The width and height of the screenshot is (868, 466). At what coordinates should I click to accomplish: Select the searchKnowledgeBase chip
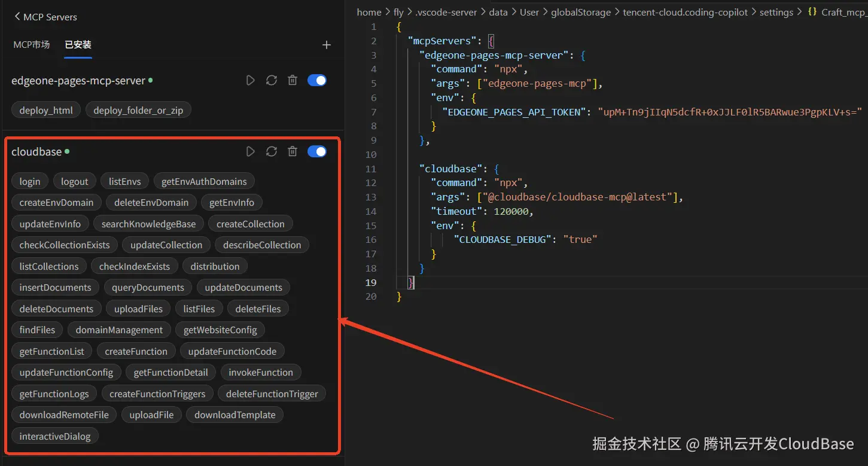pyautogui.click(x=148, y=224)
